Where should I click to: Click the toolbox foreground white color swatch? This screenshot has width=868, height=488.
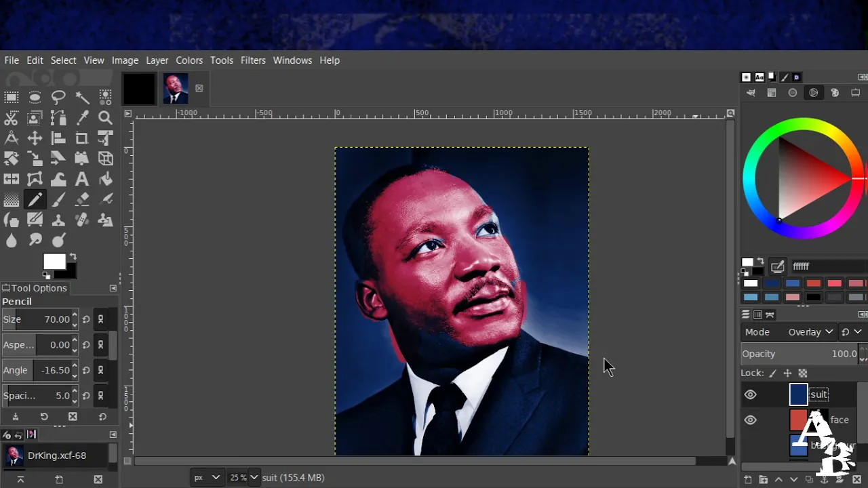[54, 262]
